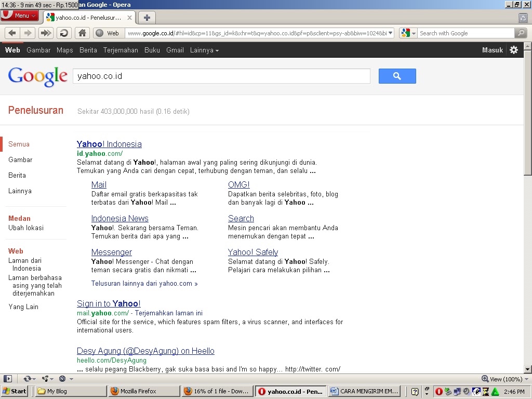
Task: Open Gambar in the Google top bar
Action: coord(38,50)
